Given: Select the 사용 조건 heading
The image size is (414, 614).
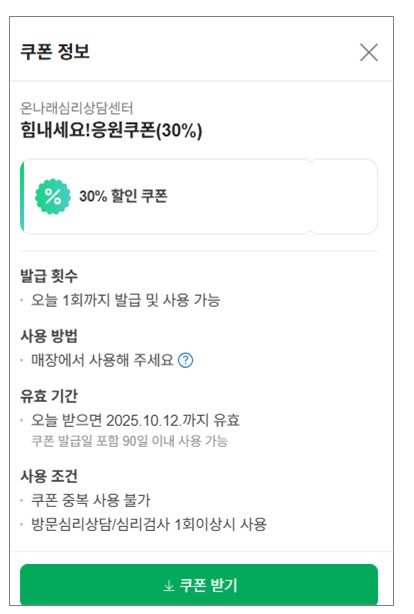Looking at the screenshot, I should click(49, 476).
